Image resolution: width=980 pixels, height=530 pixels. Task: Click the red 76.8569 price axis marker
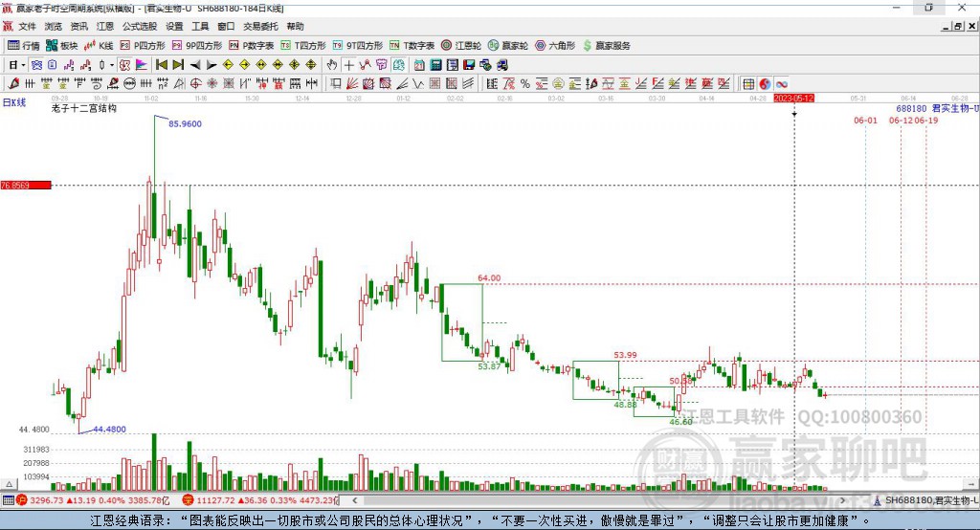click(26, 185)
